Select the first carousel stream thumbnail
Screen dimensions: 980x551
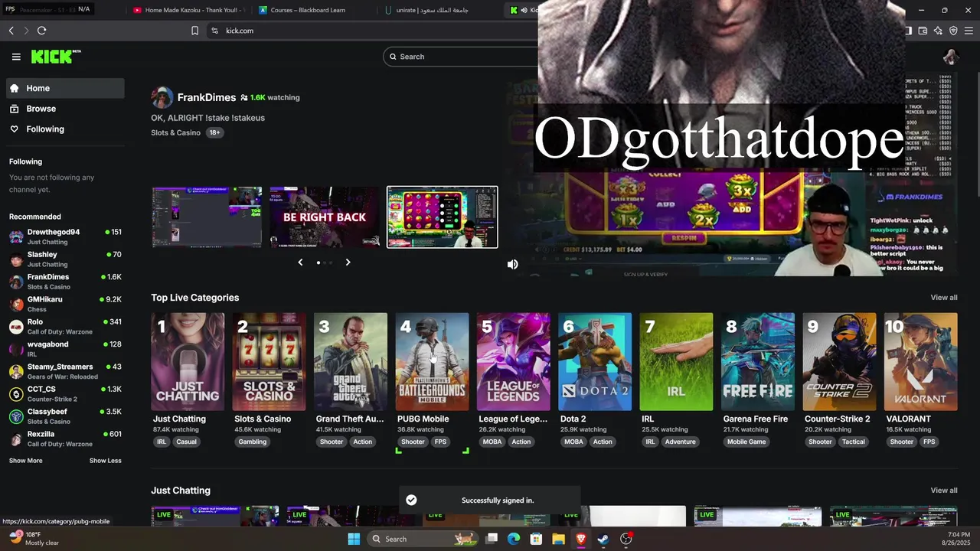(207, 217)
